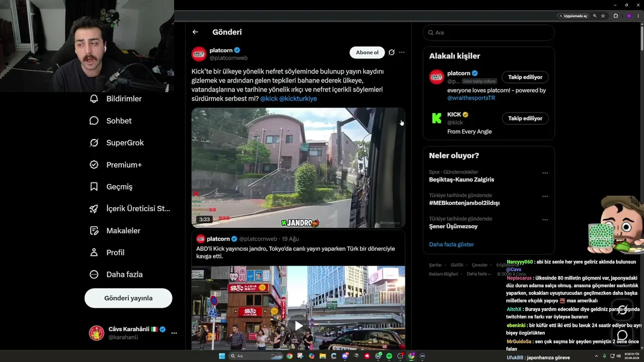Image resolution: width=644 pixels, height=362 pixels.
Task: Open the @kickturkiye mention link
Action: tap(298, 99)
